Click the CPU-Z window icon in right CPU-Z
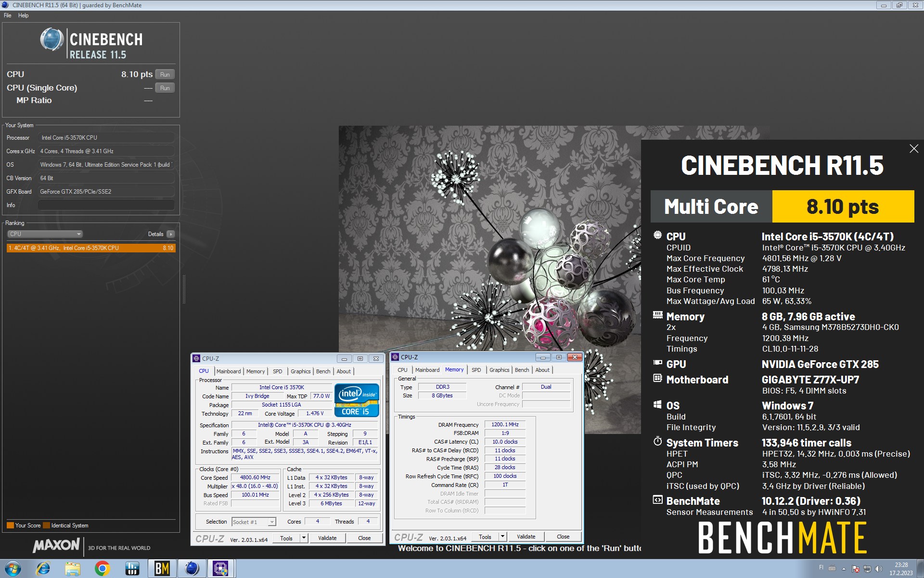This screenshot has height=578, width=924. point(395,357)
